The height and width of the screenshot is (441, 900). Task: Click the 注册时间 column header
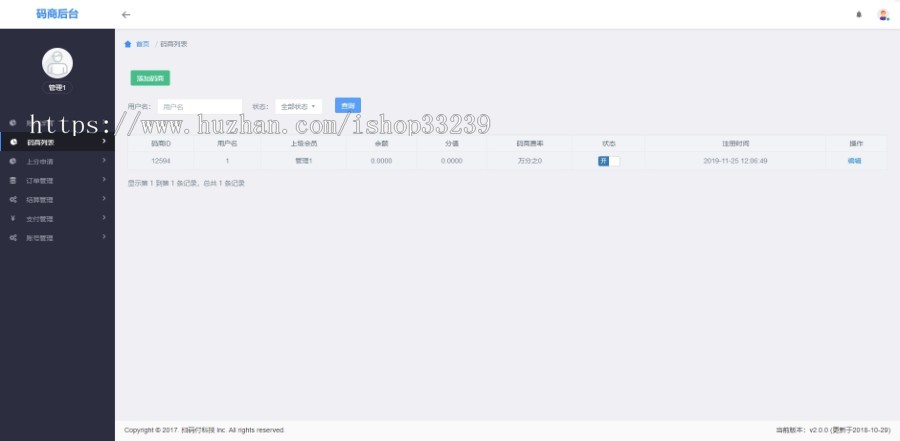735,144
